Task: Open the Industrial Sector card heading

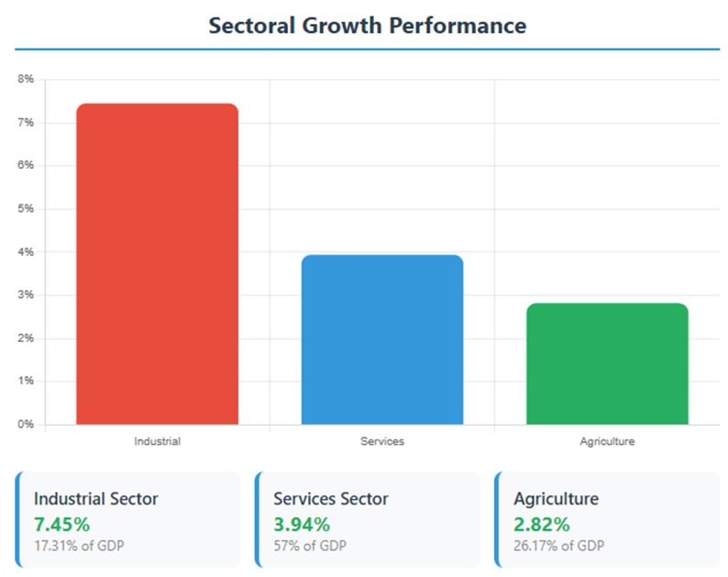Action: tap(96, 499)
